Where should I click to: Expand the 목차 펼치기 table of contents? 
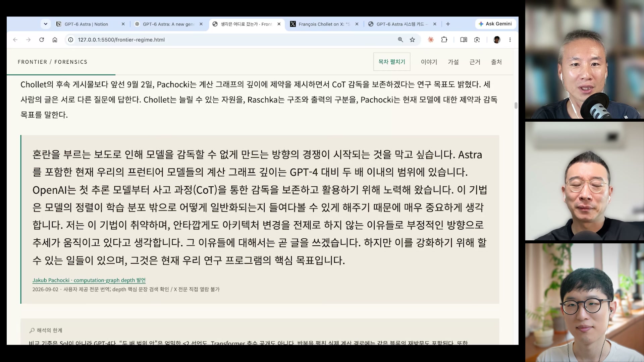(x=392, y=62)
